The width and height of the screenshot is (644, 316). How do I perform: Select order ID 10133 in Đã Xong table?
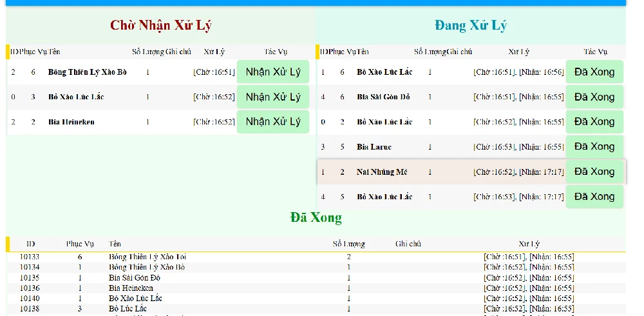tap(30, 257)
